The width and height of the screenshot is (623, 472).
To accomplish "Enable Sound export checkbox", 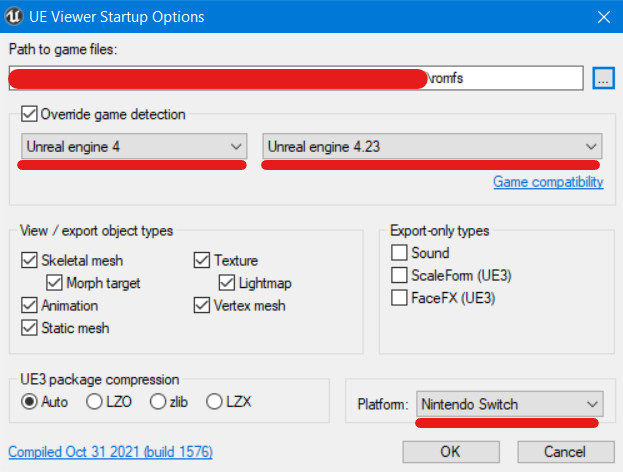I will [x=400, y=253].
